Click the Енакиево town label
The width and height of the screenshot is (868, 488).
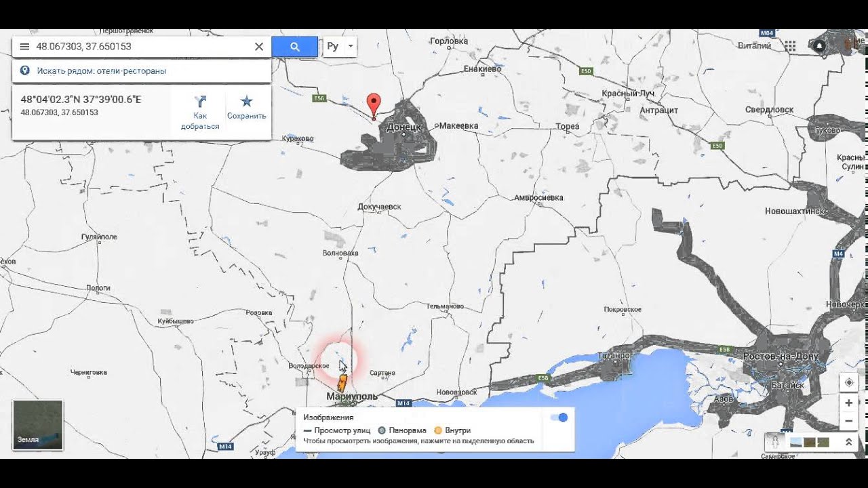483,68
